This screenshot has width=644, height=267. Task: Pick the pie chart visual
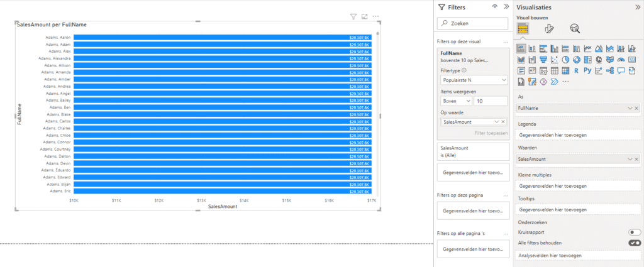click(x=565, y=60)
